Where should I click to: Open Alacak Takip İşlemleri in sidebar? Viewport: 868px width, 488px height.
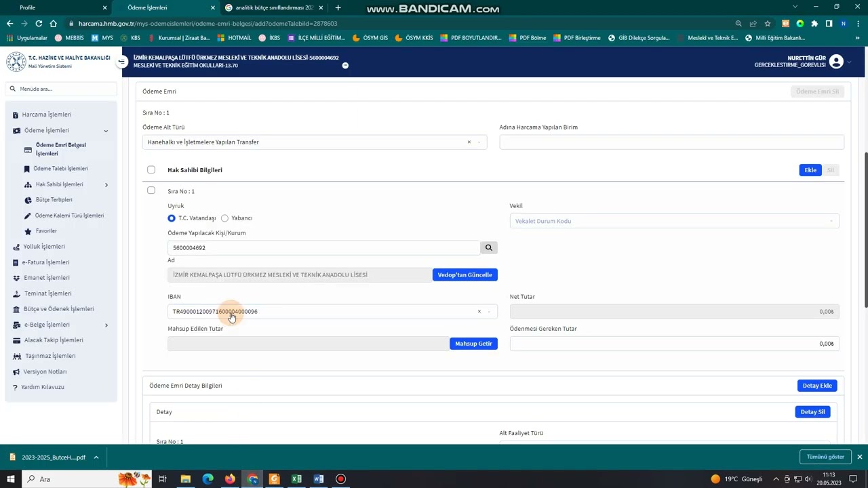[x=54, y=340]
